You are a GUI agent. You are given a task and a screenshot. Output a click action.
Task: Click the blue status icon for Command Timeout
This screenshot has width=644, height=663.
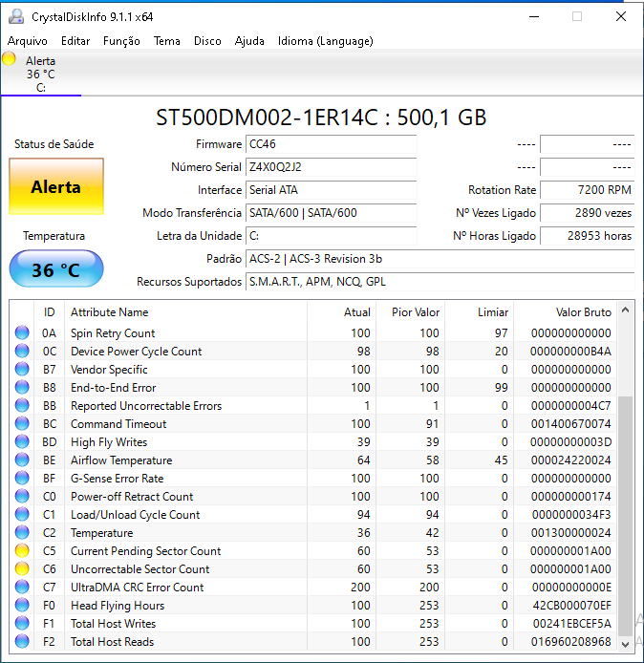[x=22, y=423]
